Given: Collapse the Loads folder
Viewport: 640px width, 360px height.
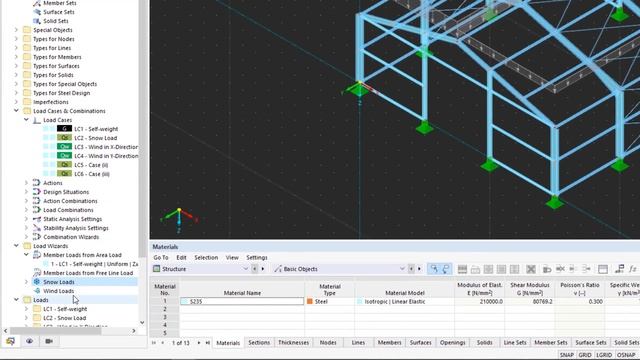Looking at the screenshot, I should click(16, 300).
